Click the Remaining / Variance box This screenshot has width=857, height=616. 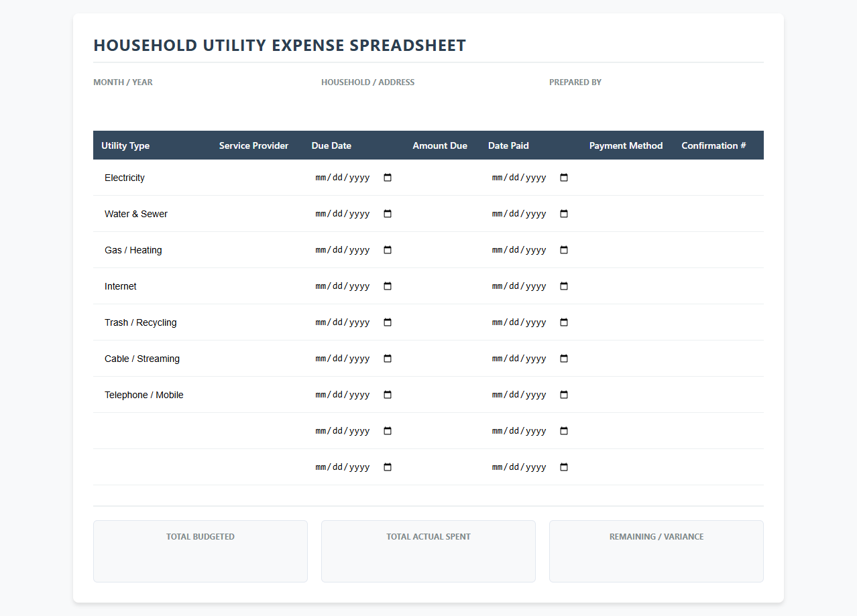[656, 551]
